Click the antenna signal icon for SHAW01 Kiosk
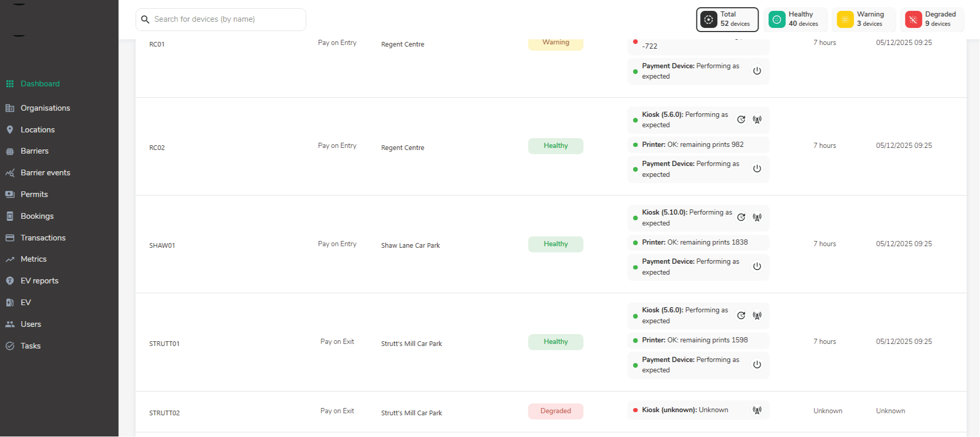This screenshot has height=437, width=980. (757, 217)
